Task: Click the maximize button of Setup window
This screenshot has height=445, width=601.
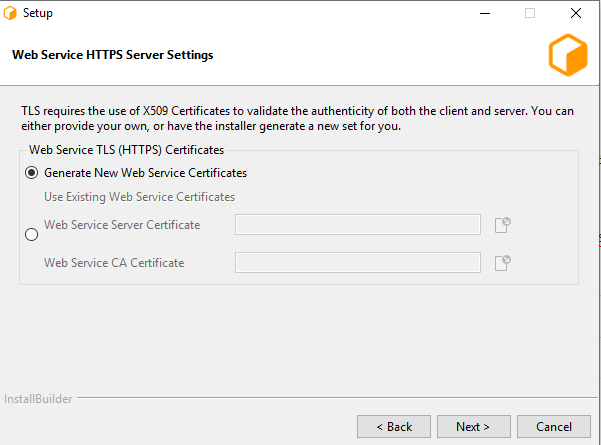Action: click(530, 13)
